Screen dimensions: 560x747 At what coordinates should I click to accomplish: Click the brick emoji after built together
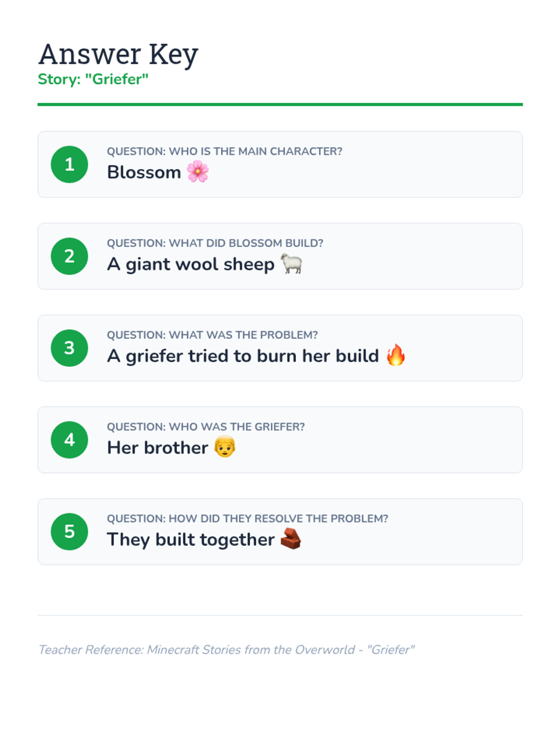pos(291,539)
